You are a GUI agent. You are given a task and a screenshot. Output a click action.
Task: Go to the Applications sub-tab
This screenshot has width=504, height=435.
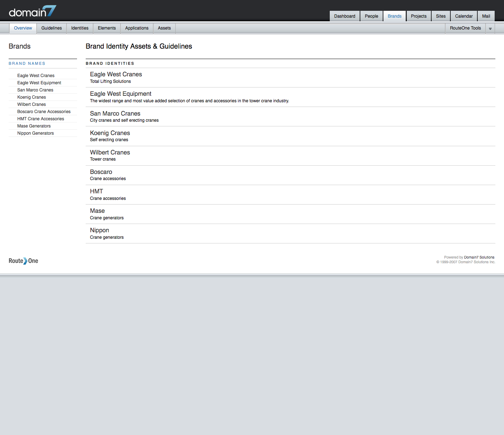(137, 28)
